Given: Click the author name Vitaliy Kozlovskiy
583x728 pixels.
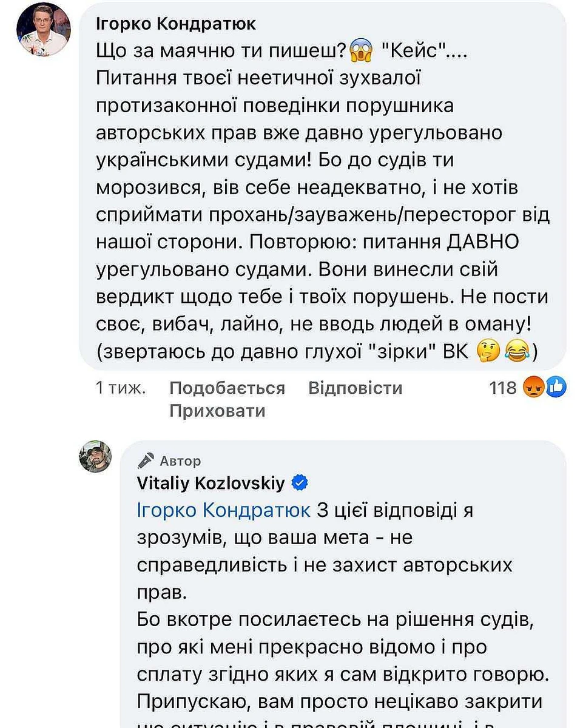Looking at the screenshot, I should (214, 482).
